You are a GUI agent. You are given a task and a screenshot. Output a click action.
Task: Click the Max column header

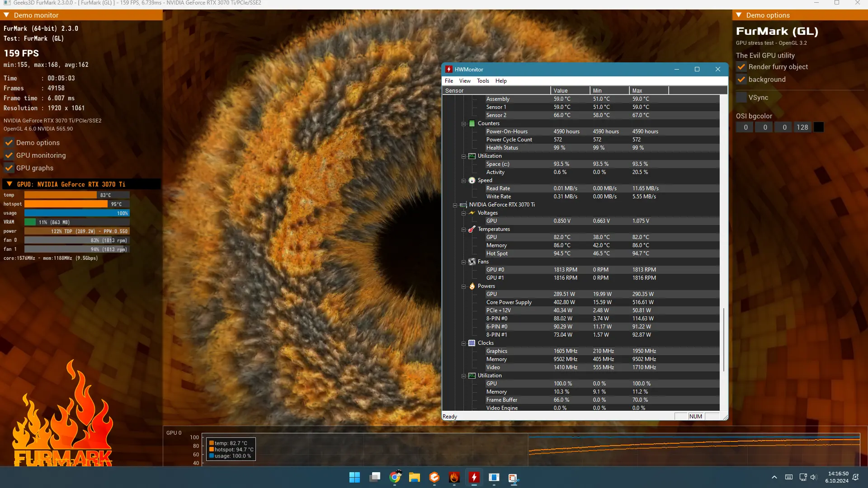[649, 90]
